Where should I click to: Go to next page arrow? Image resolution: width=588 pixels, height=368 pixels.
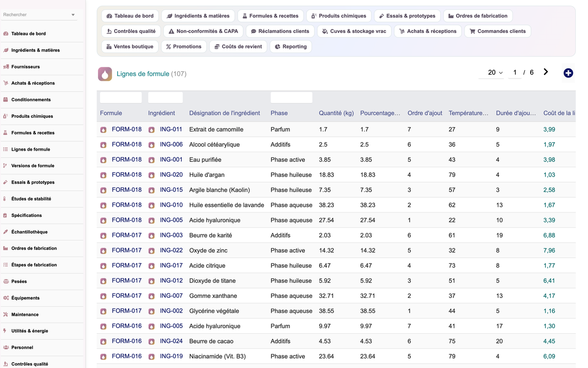point(546,72)
